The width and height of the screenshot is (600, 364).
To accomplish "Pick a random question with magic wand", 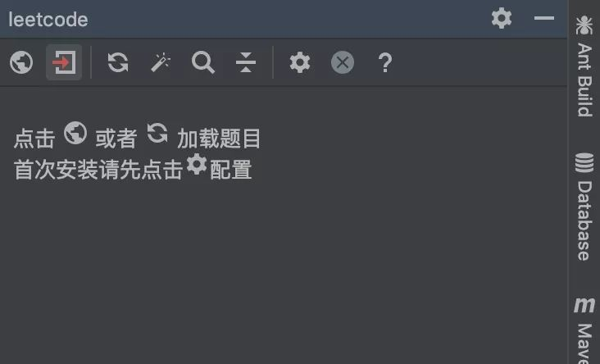I will [x=161, y=62].
